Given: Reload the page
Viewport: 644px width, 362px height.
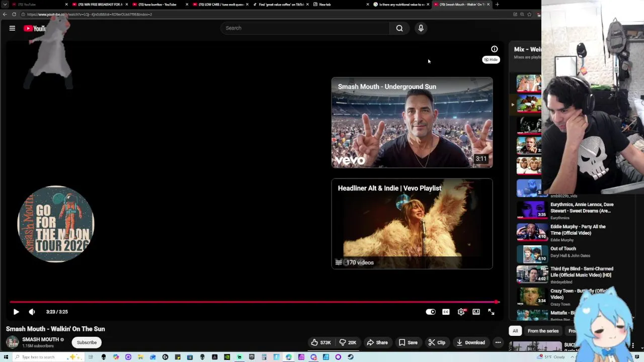Looking at the screenshot, I should pyautogui.click(x=14, y=15).
